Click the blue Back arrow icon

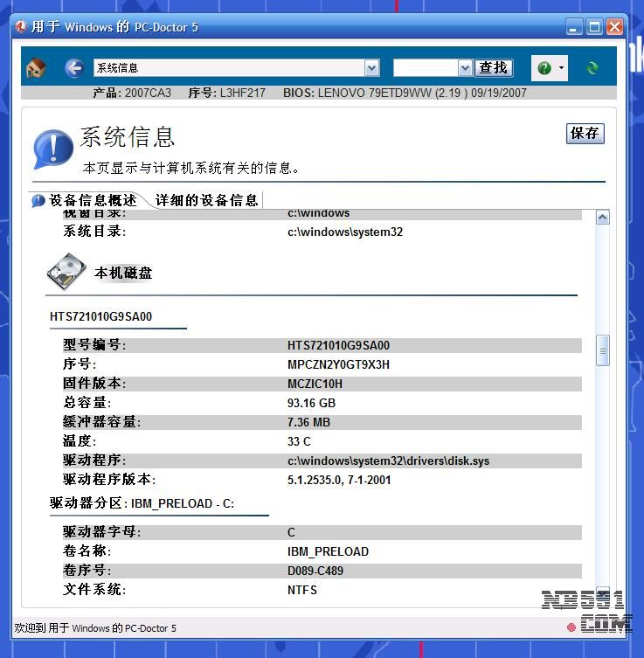click(74, 68)
